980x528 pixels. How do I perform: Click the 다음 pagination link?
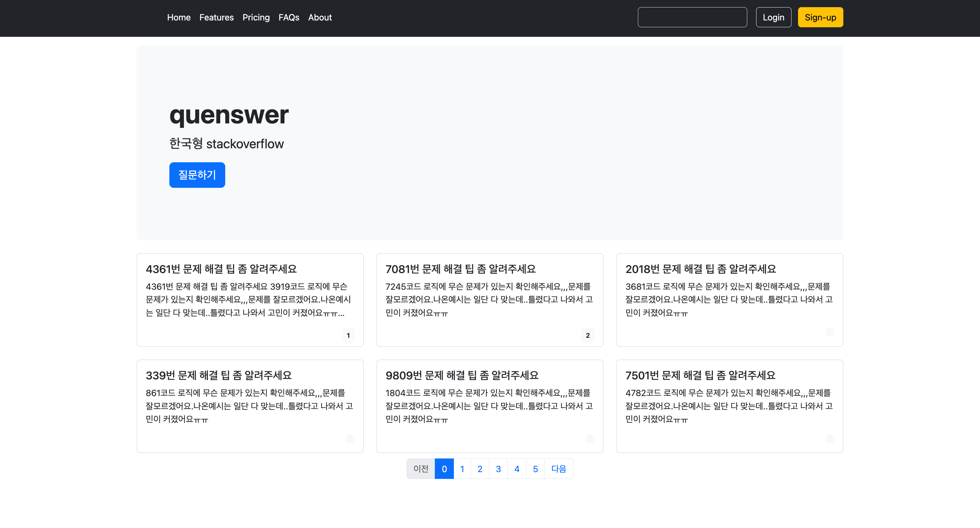(558, 469)
